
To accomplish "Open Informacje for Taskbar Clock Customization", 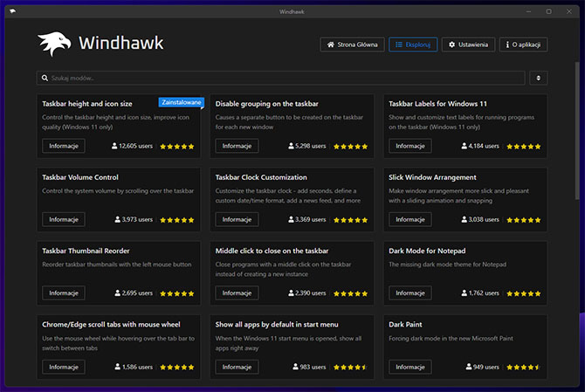I will click(237, 219).
